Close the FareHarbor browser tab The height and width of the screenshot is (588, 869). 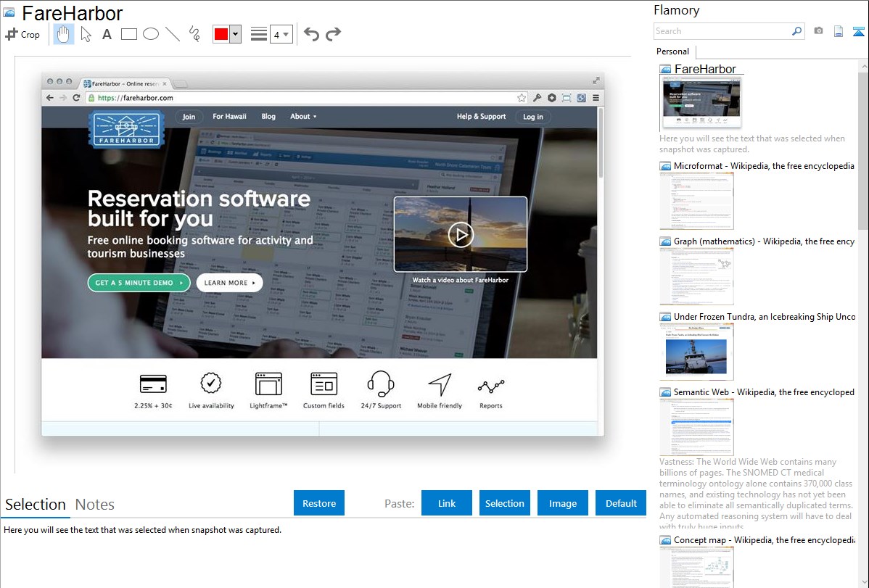click(x=164, y=83)
